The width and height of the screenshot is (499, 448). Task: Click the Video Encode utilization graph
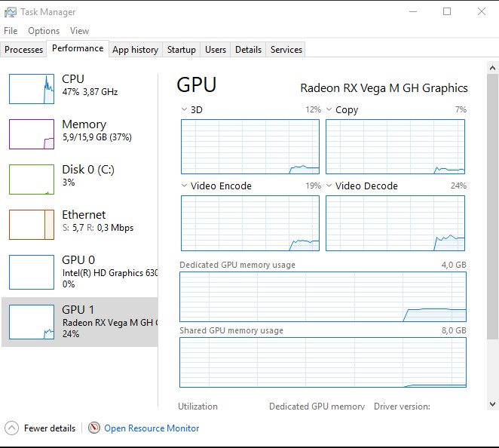(250, 223)
